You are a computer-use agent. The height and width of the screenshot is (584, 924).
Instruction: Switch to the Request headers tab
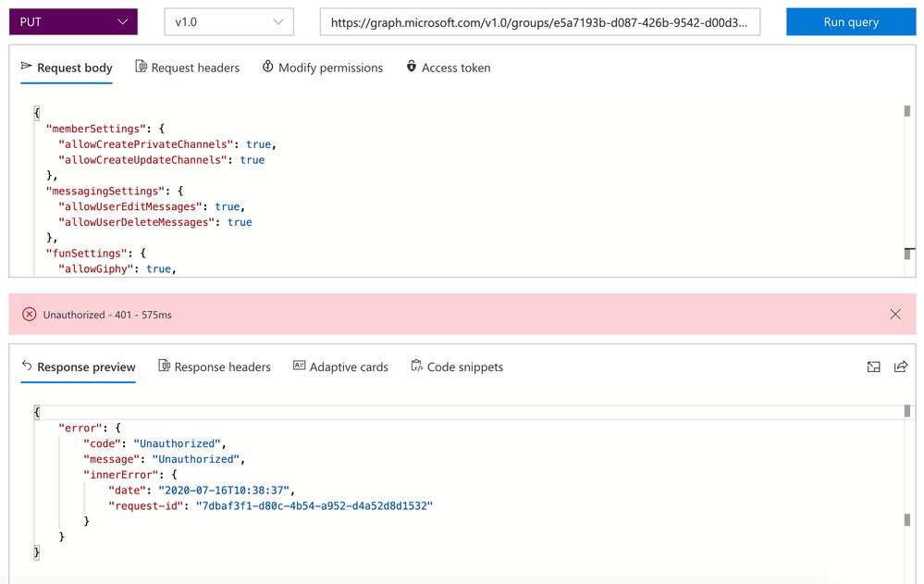coord(195,68)
